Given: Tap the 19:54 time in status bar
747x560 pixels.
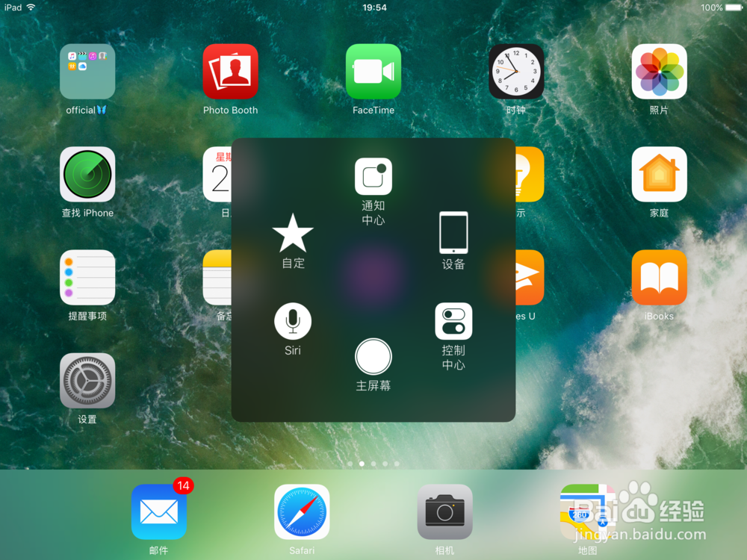Looking at the screenshot, I should click(x=374, y=7).
